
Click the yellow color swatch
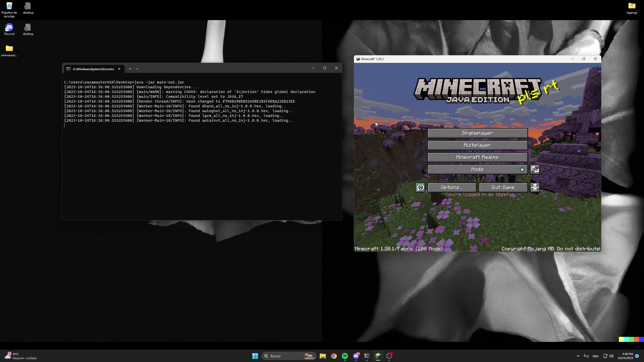pos(621,340)
